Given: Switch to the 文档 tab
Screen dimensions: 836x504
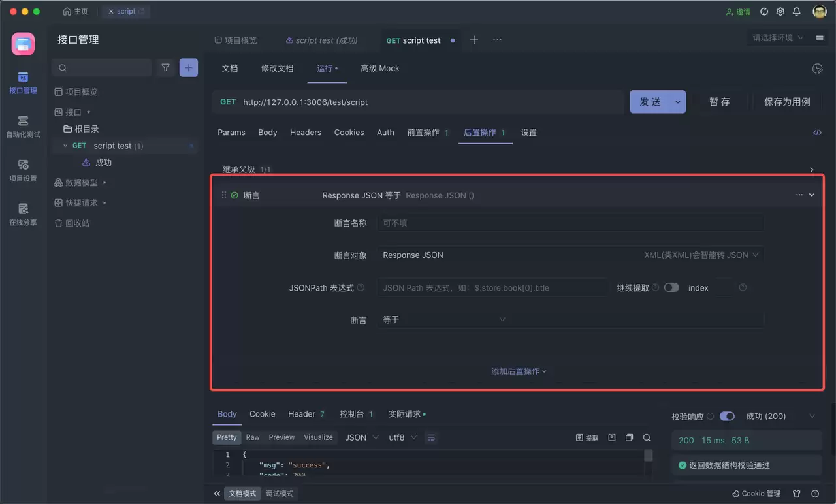Looking at the screenshot, I should 230,68.
